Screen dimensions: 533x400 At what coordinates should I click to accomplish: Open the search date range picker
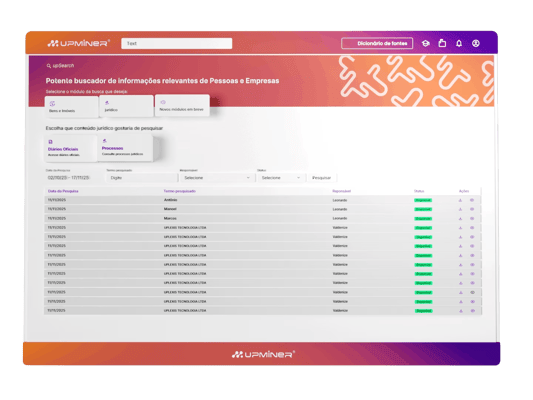(x=69, y=178)
